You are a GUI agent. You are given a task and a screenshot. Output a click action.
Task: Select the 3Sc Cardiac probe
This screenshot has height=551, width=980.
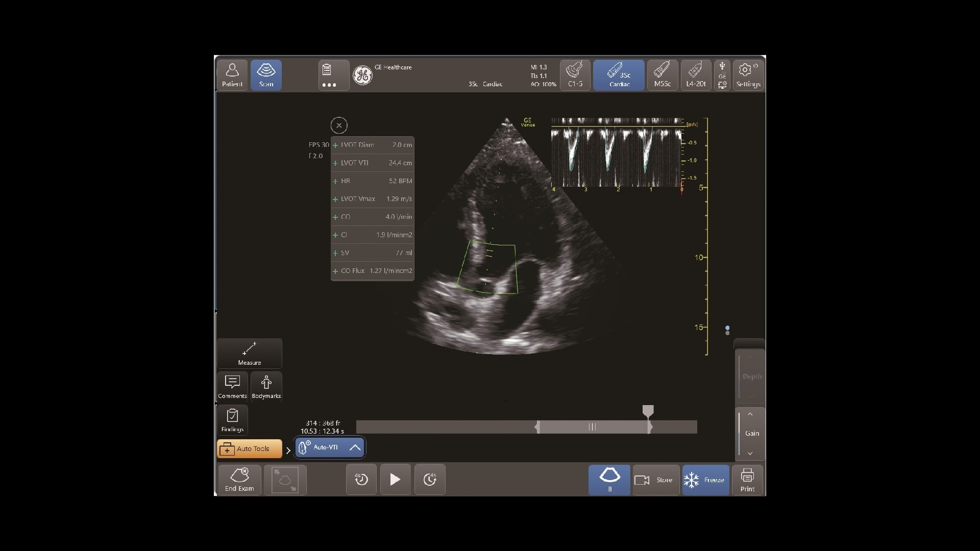pos(619,76)
